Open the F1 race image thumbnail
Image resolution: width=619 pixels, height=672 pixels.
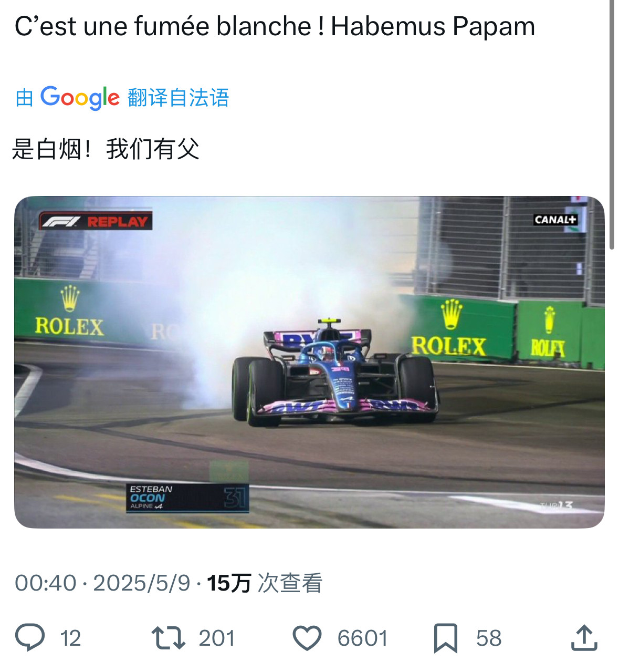(x=309, y=362)
